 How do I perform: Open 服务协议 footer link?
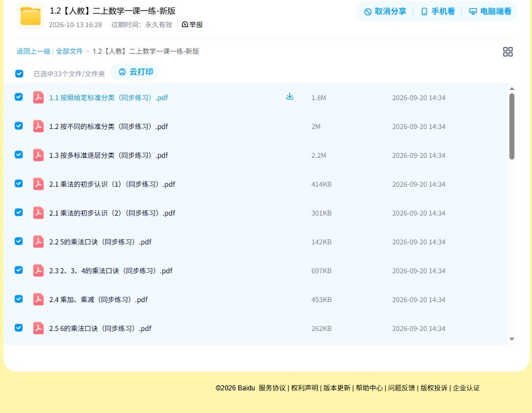272,388
